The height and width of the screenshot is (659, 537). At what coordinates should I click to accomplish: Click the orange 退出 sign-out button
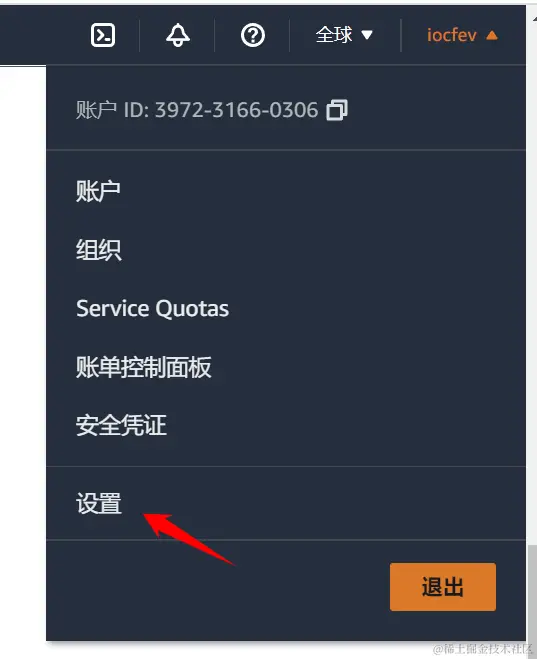[x=443, y=587]
